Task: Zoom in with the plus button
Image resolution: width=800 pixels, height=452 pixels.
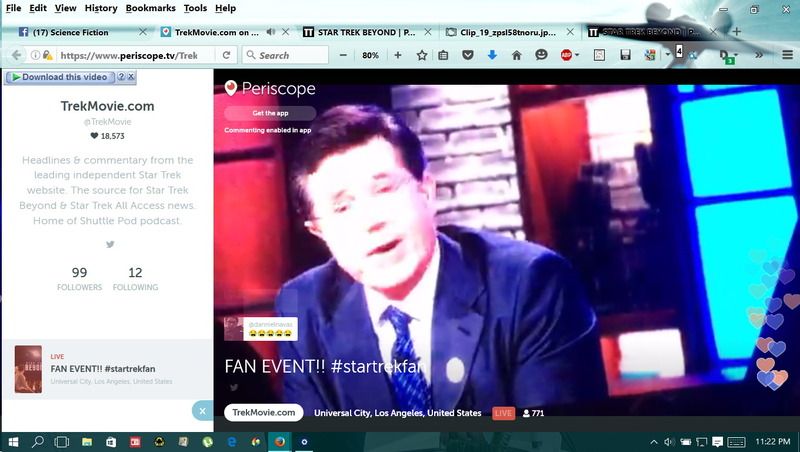Action: [x=397, y=55]
